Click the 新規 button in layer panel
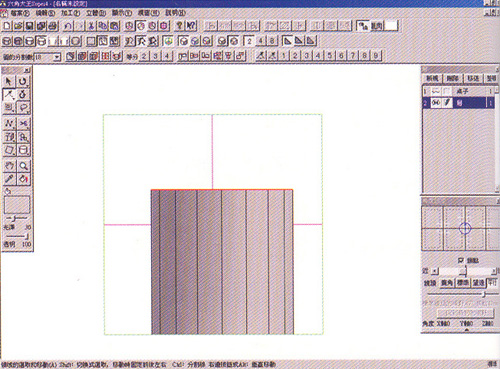 pos(432,78)
